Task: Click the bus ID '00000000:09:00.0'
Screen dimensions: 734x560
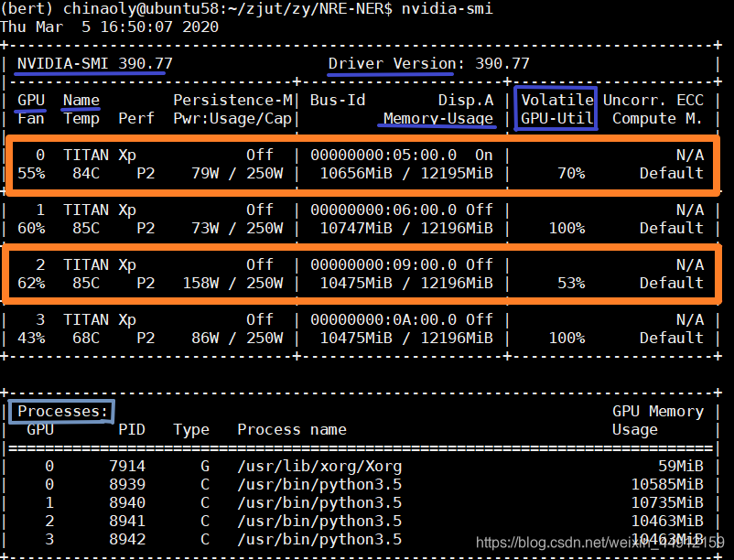Action: [383, 264]
